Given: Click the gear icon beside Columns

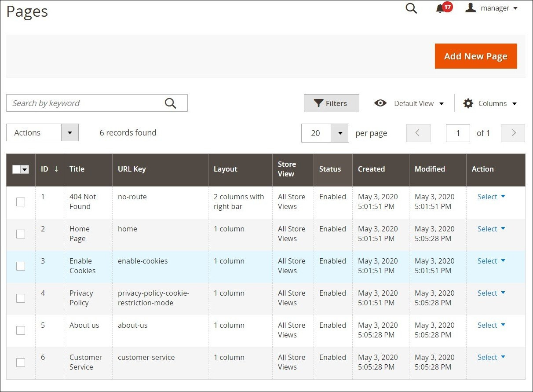Looking at the screenshot, I should [x=468, y=103].
